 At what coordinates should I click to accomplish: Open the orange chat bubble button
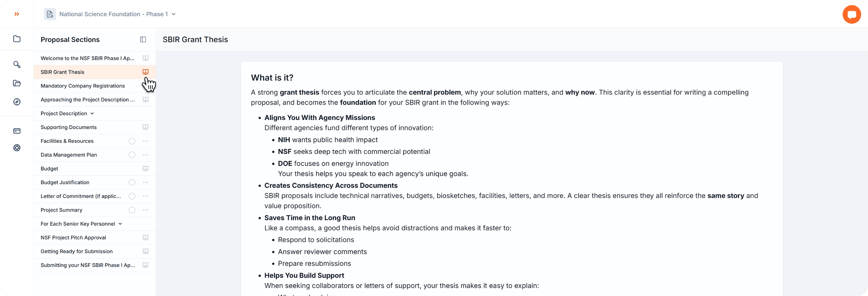point(851,14)
